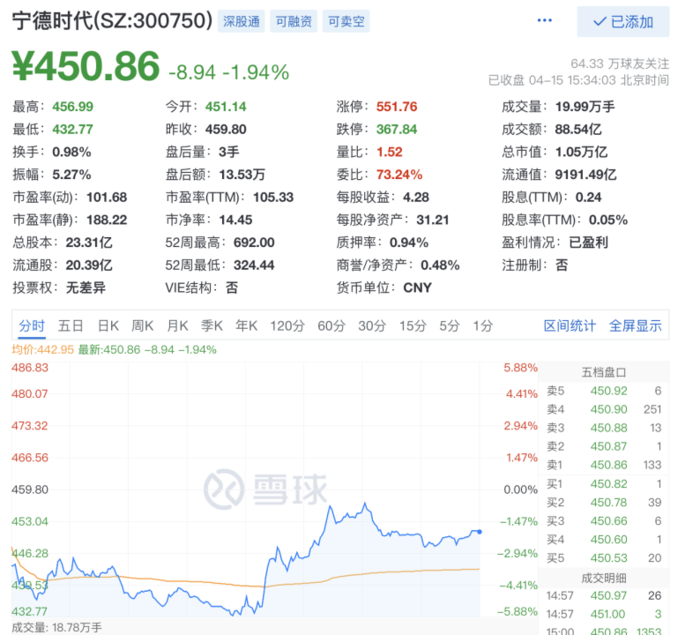Click 全屏显示 to show fullscreen
Screen dimensions: 685x635
635,326
